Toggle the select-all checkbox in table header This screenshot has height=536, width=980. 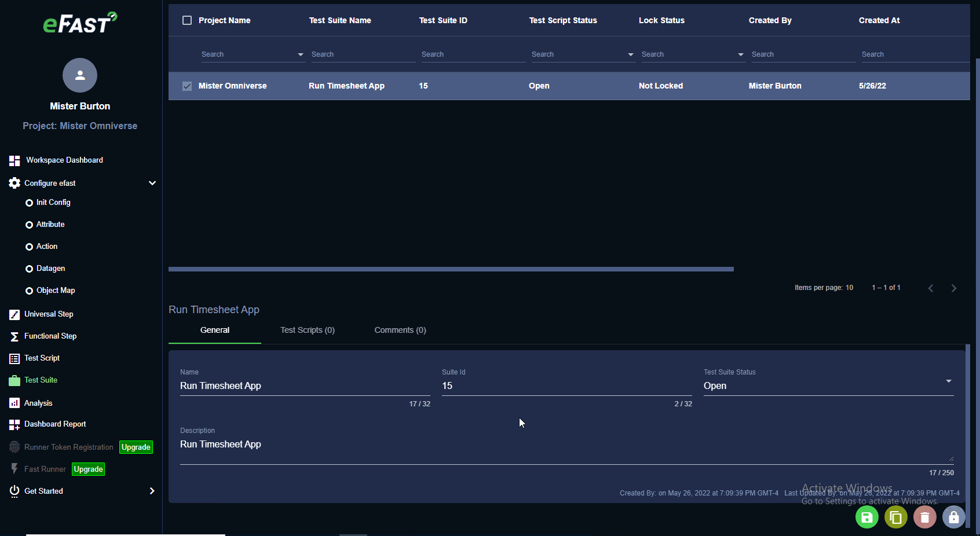pos(187,20)
